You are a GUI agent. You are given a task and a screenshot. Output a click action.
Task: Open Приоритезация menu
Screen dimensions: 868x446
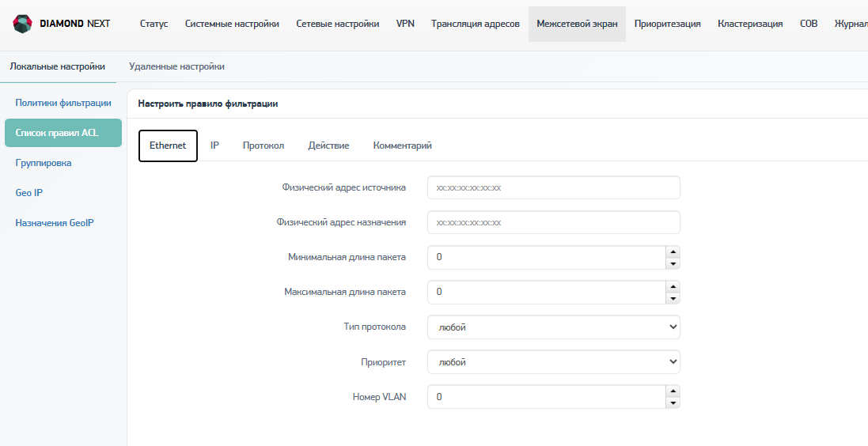click(668, 24)
